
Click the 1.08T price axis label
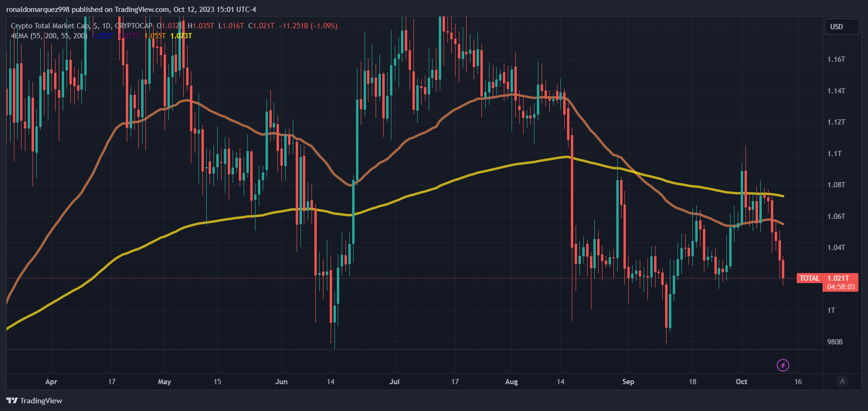point(836,185)
